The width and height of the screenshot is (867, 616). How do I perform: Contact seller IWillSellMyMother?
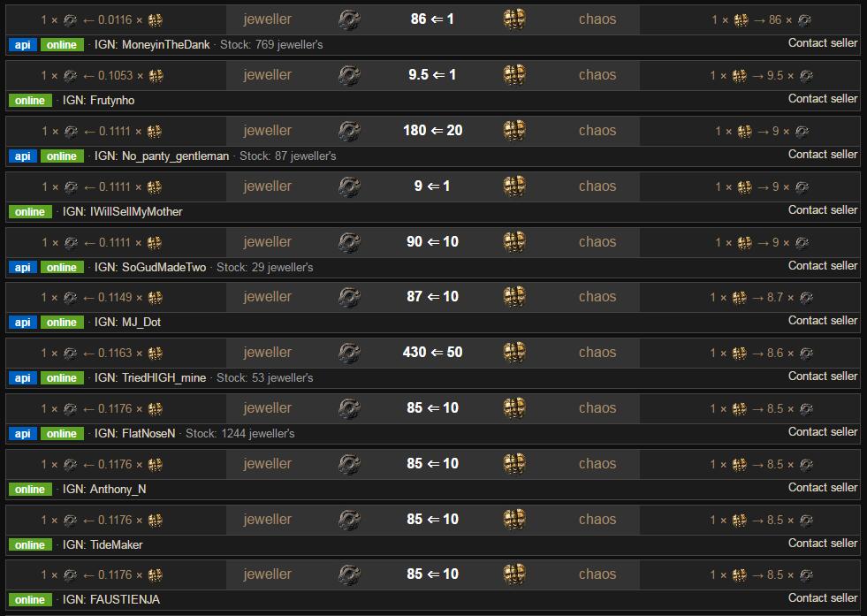pos(823,210)
